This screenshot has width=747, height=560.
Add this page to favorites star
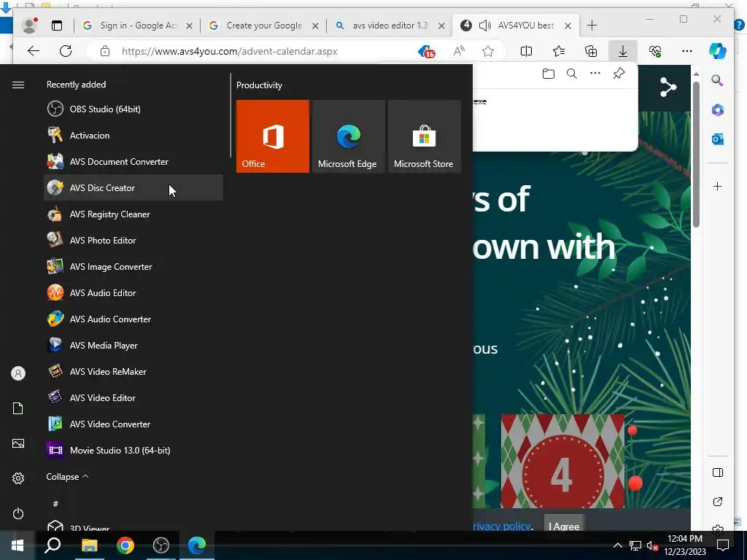[x=488, y=51]
